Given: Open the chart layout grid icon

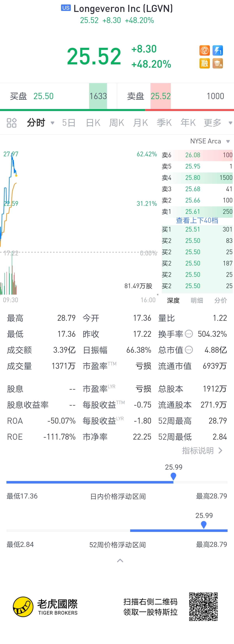Looking at the screenshot, I should tap(12, 123).
